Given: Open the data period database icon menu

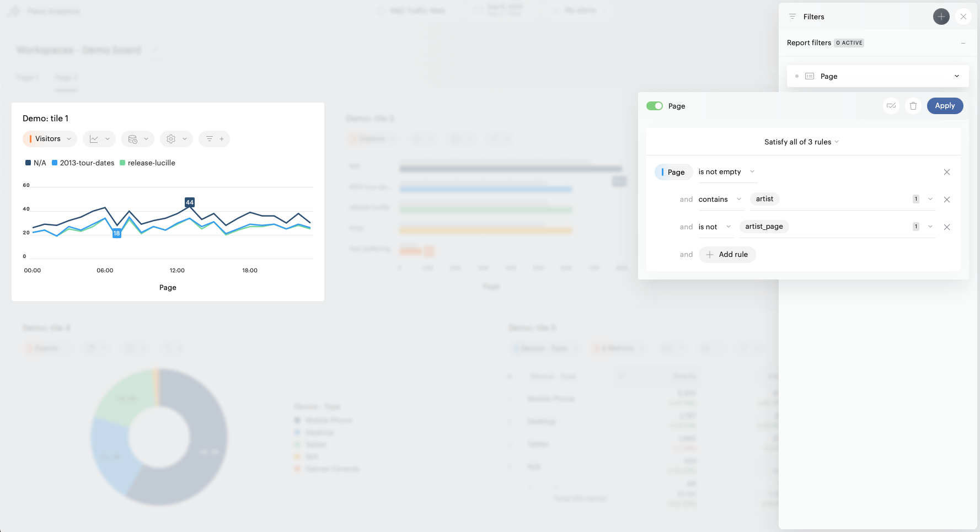Looking at the screenshot, I should coord(138,139).
